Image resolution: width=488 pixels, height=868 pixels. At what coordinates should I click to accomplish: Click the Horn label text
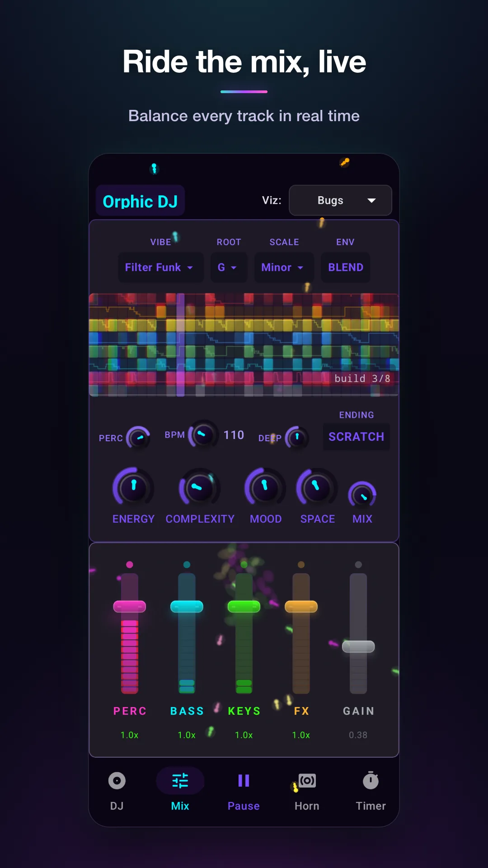pos(307,806)
